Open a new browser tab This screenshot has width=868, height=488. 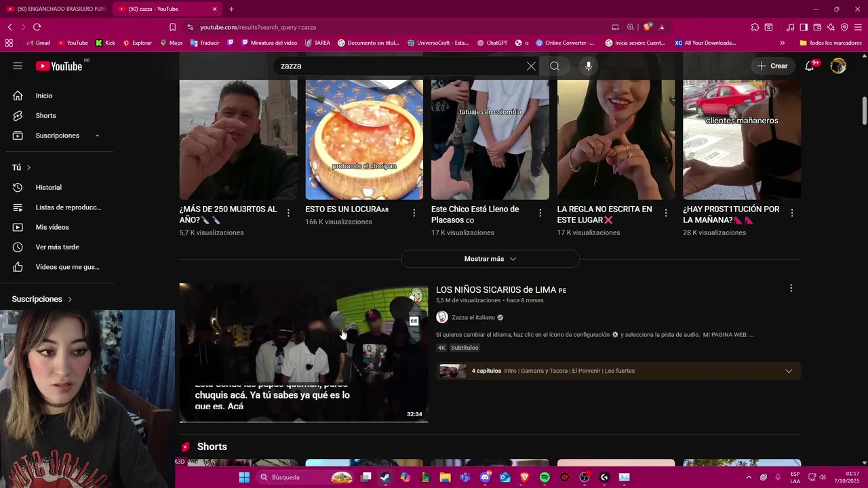click(x=231, y=9)
